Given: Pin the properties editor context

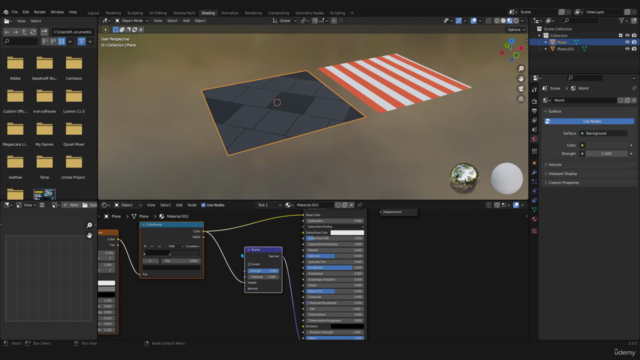Looking at the screenshot, I should point(633,88).
